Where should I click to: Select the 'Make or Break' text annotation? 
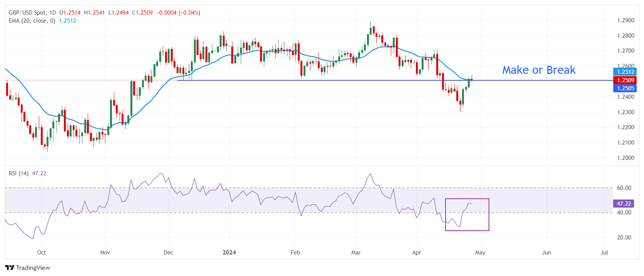point(539,70)
